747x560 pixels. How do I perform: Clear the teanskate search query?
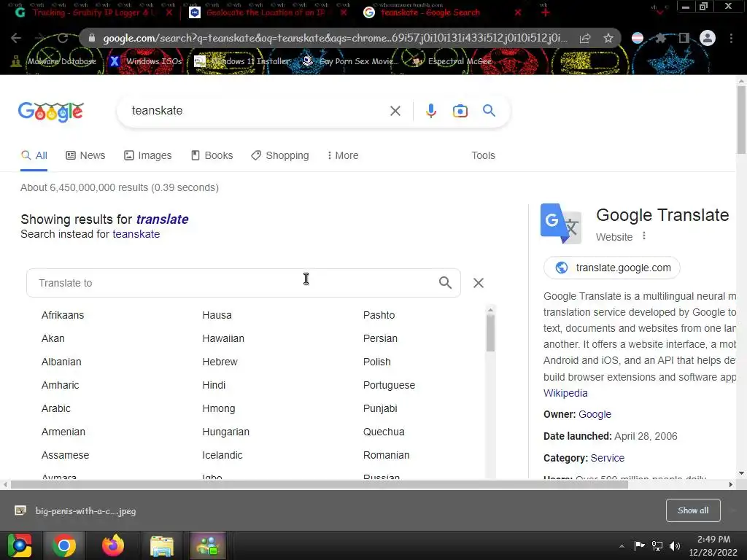tap(395, 111)
